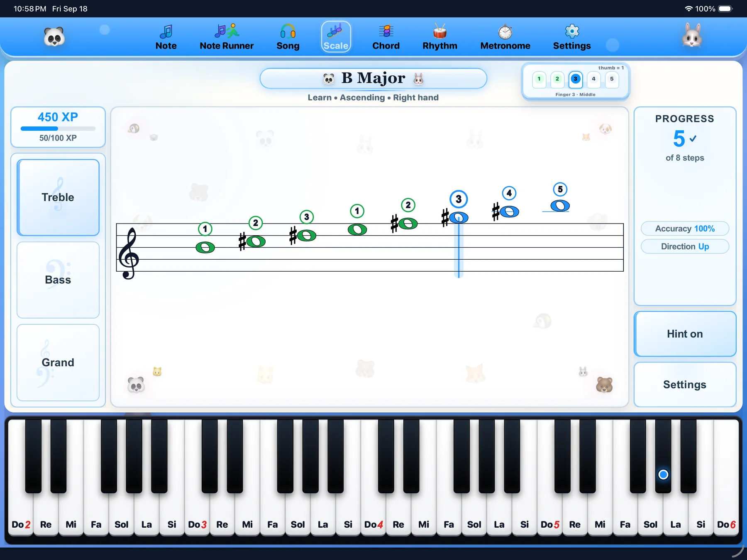Click the highlighted blue note with finger 3
Screen dimensions: 747x560
point(459,217)
